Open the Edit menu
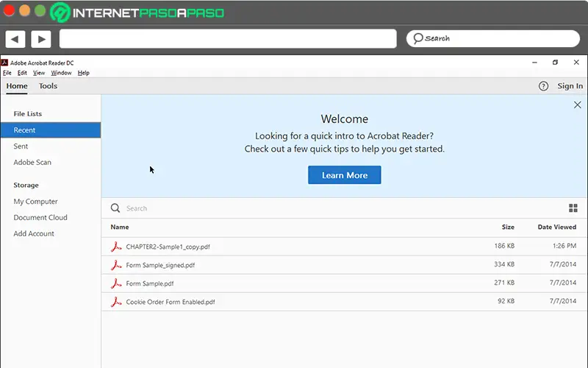Image resolution: width=588 pixels, height=368 pixels. click(x=22, y=73)
